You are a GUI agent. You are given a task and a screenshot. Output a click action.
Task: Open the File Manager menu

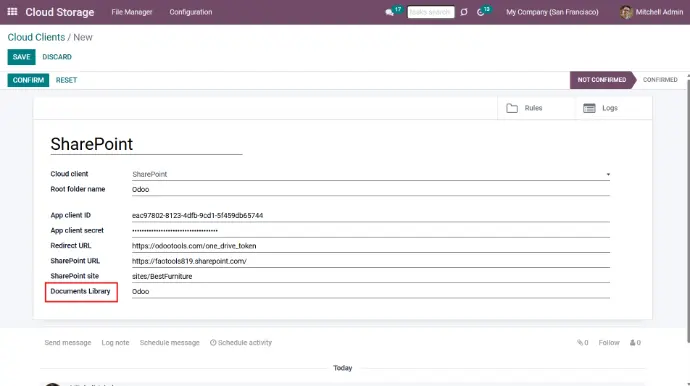[x=132, y=12]
